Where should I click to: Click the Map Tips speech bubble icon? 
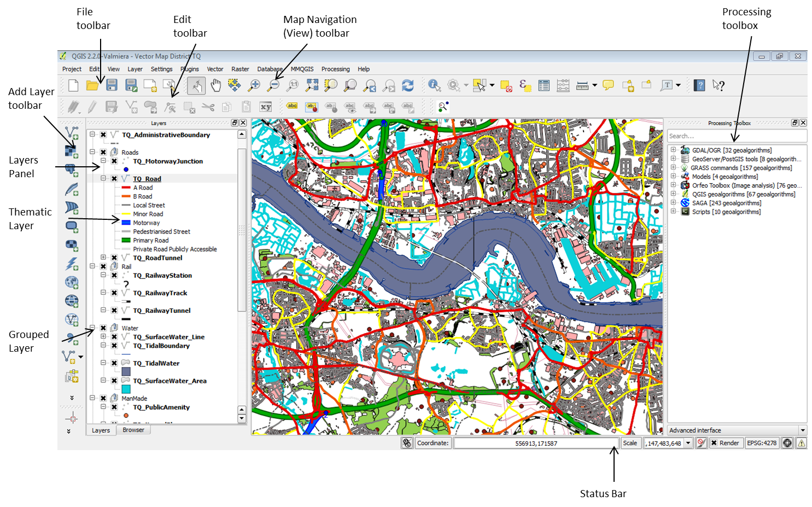608,85
